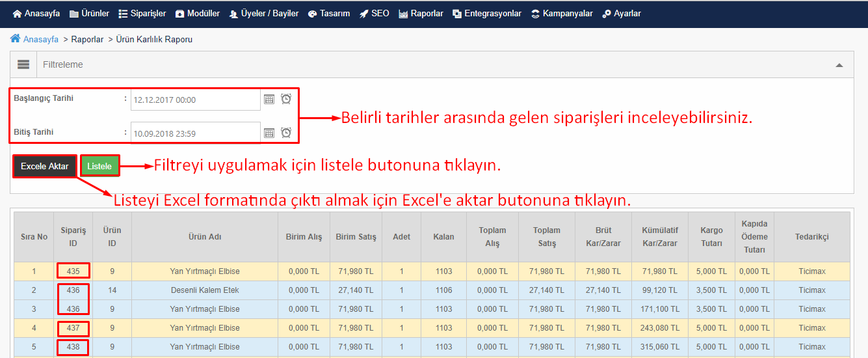Click the 171,100 TL cumulative profit cell
868x358 pixels.
click(660, 309)
